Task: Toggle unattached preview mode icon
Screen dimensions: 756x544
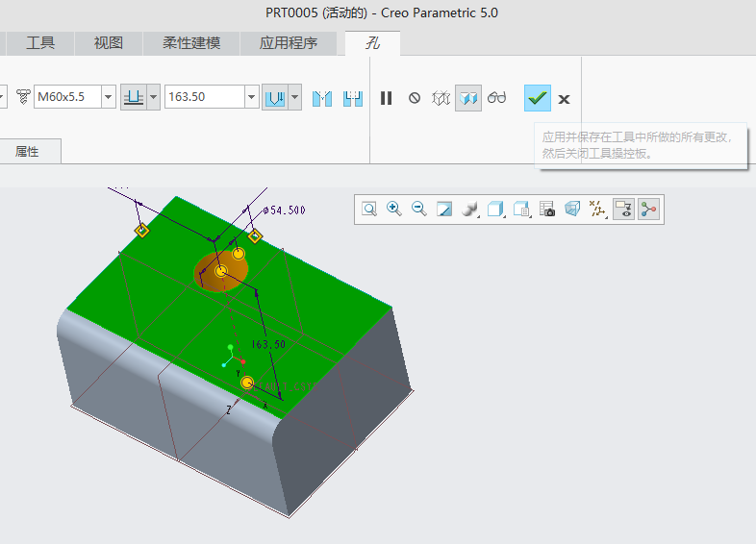Action: 441,98
